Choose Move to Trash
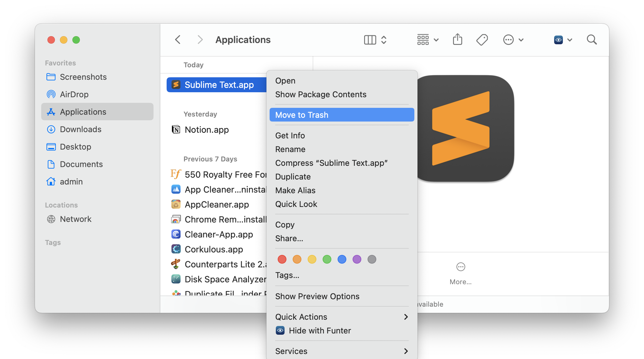The height and width of the screenshot is (359, 644). coord(342,115)
